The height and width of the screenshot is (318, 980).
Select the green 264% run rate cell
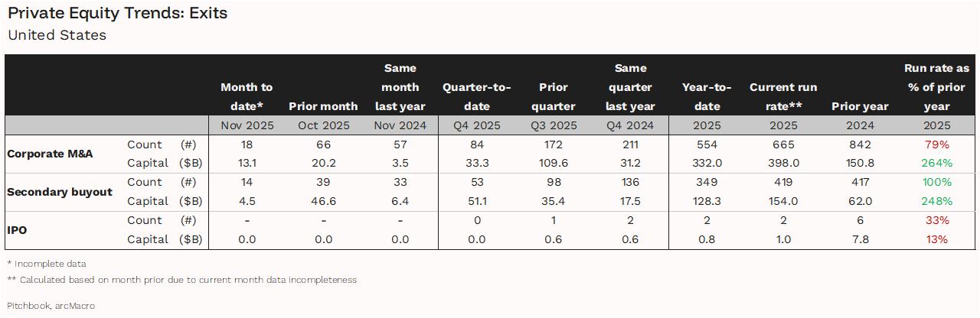point(936,163)
